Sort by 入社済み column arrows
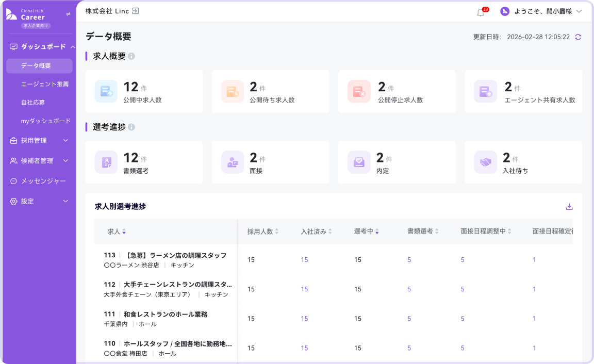 click(331, 231)
